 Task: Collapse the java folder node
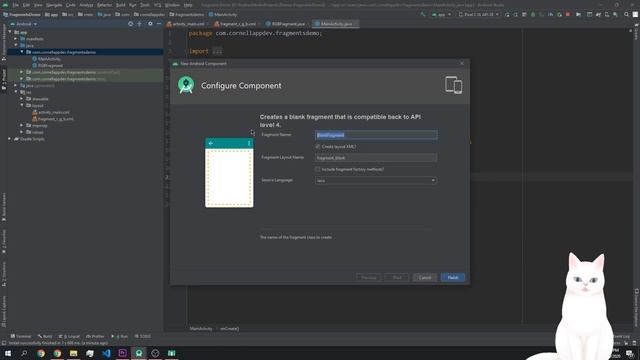(16, 45)
